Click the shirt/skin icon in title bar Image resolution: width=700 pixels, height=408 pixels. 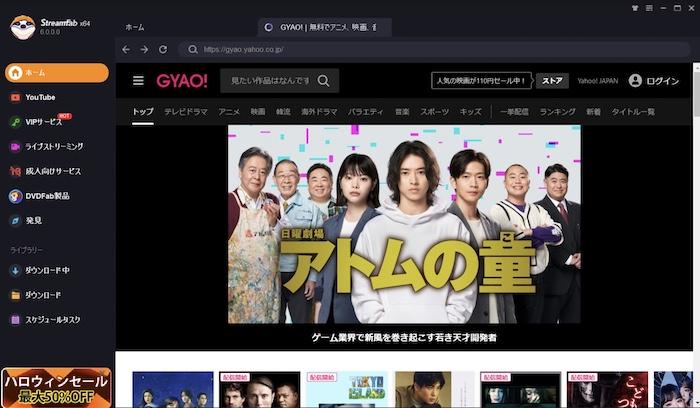(x=635, y=8)
